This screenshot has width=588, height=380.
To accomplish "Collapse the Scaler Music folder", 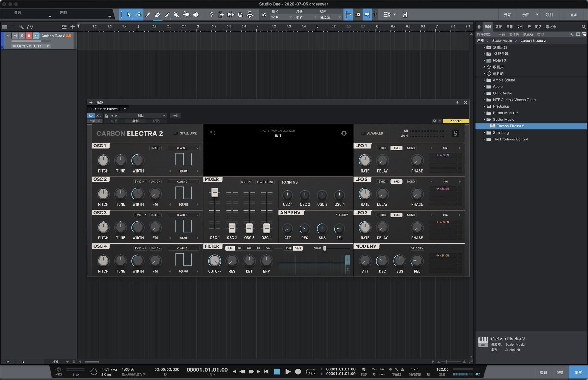I will click(x=484, y=120).
